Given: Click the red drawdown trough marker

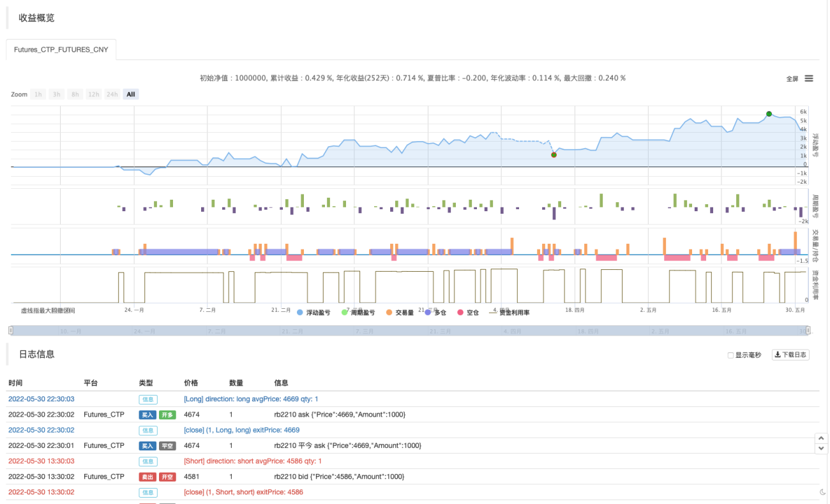Looking at the screenshot, I should (554, 154).
